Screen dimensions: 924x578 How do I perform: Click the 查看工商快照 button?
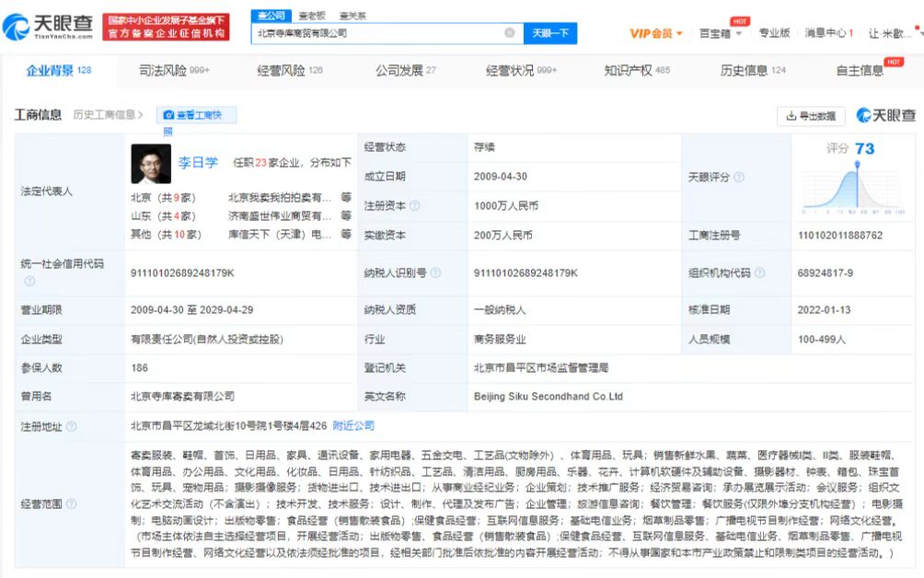coord(196,115)
